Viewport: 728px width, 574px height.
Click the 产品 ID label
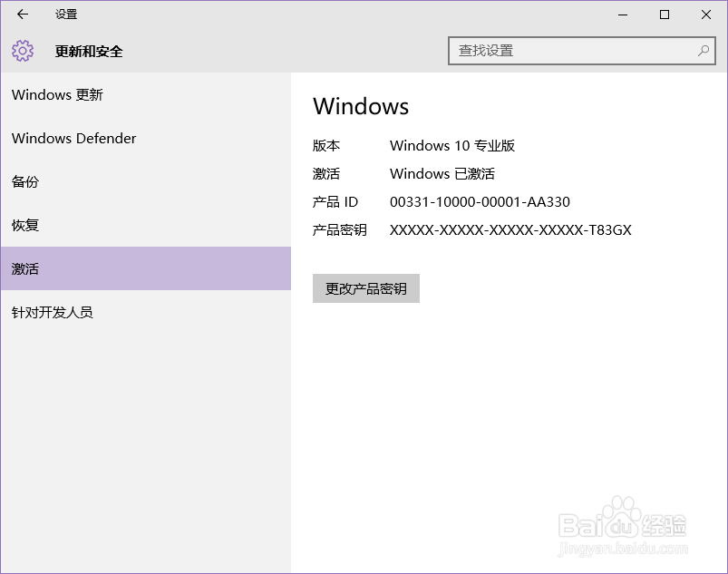point(335,202)
